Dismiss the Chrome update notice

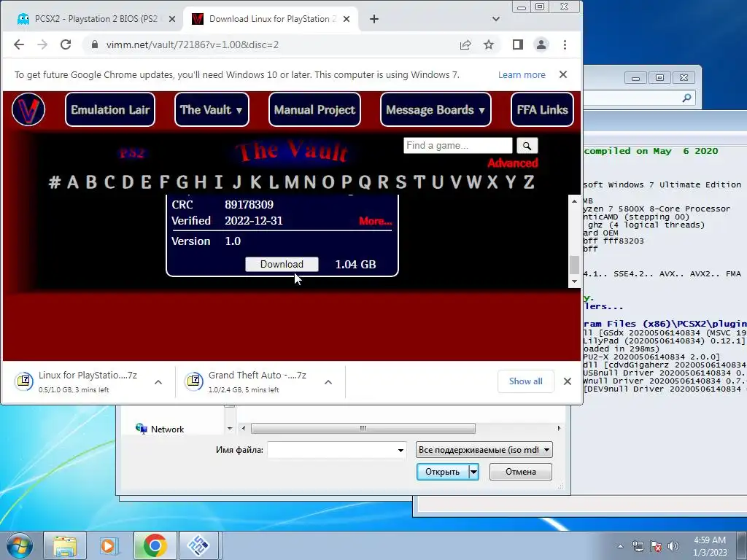click(x=563, y=75)
